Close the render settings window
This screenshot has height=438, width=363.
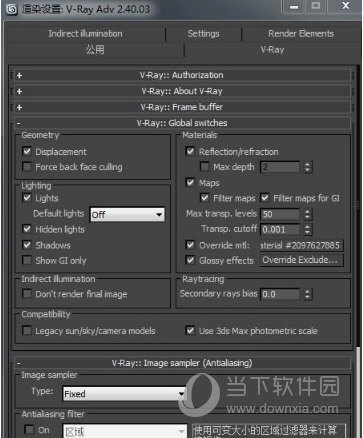(346, 7)
